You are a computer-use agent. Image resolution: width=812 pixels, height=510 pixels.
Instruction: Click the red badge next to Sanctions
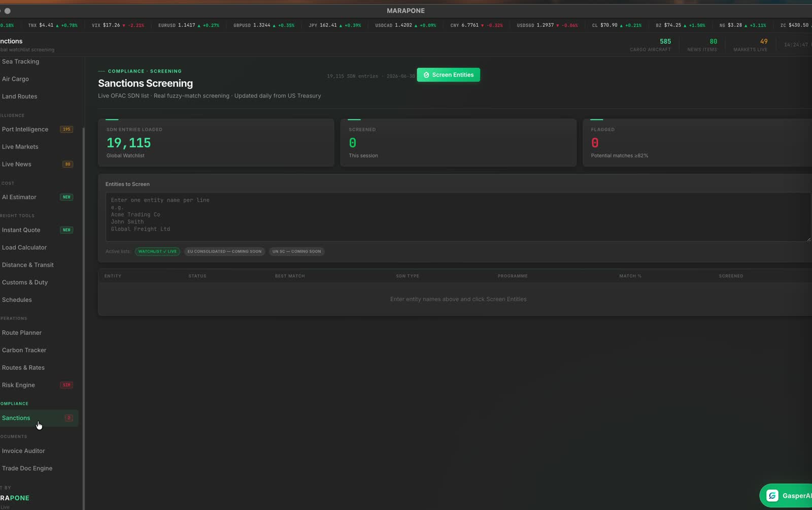[69, 418]
